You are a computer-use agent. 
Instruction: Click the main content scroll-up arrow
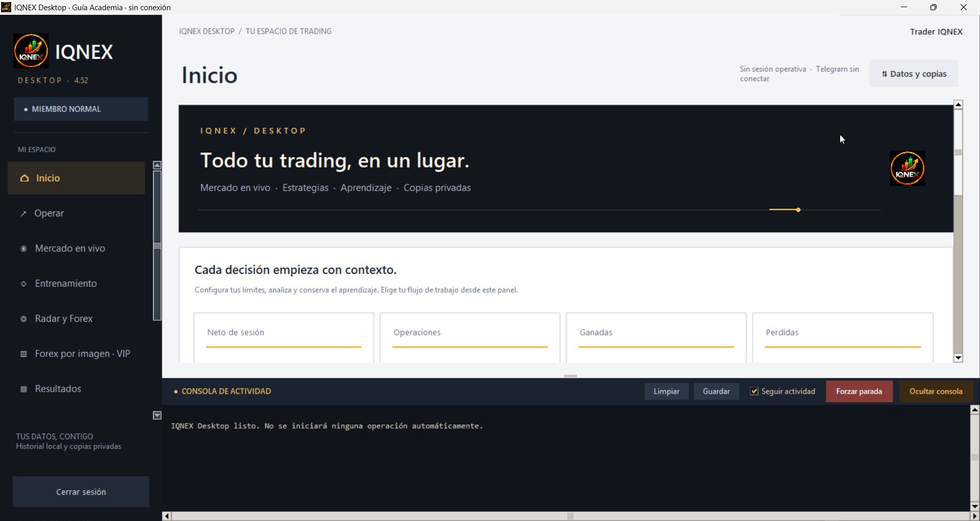click(x=958, y=105)
